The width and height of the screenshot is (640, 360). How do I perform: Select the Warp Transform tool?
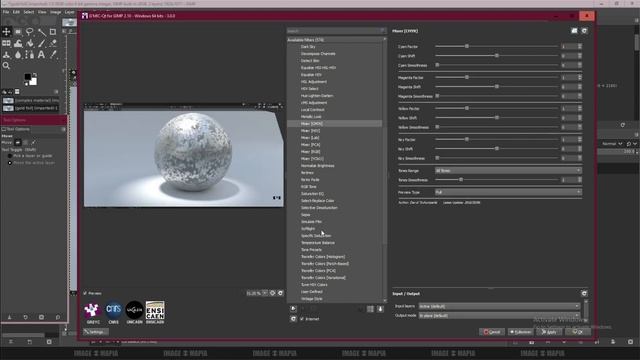click(x=18, y=43)
